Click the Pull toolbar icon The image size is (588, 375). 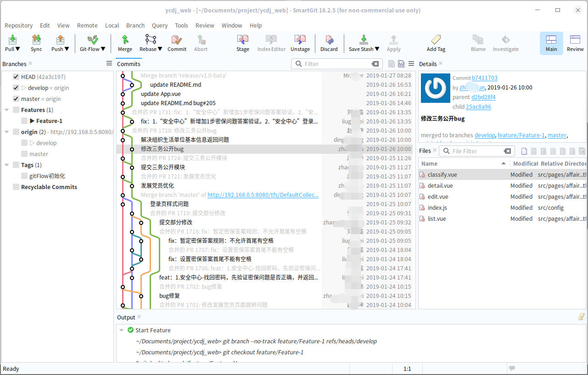click(x=12, y=40)
